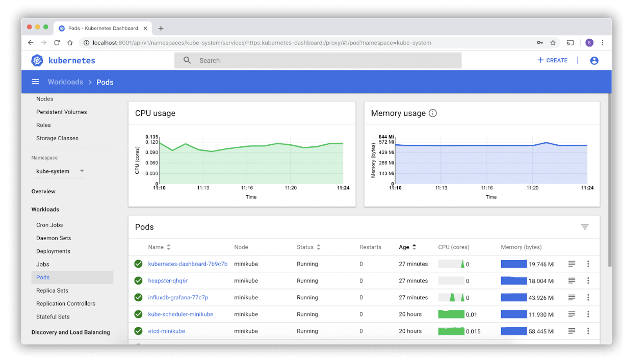This screenshot has width=623, height=364.
Task: Open the hamburger navigation menu
Action: [x=35, y=82]
